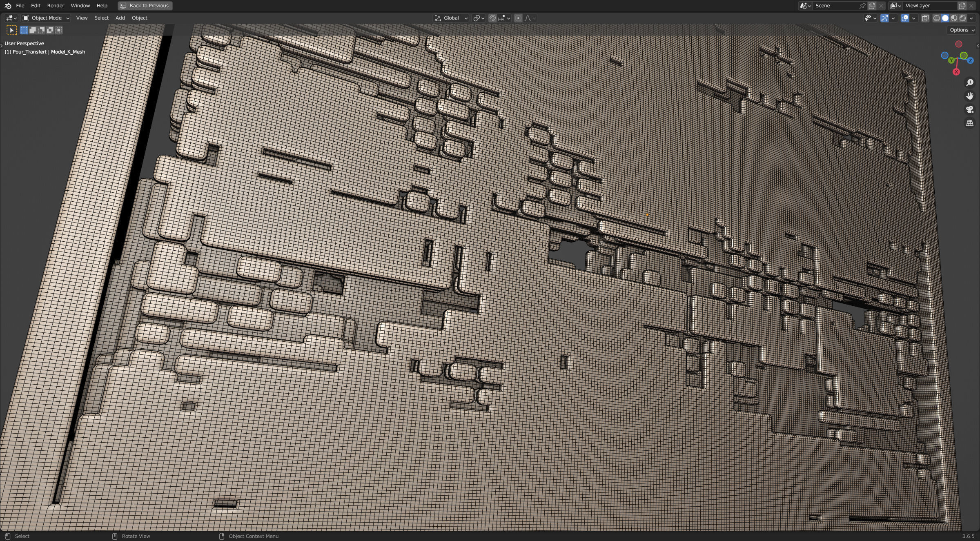Open the scene browse dropdown icon
980x541 pixels.
coord(805,6)
